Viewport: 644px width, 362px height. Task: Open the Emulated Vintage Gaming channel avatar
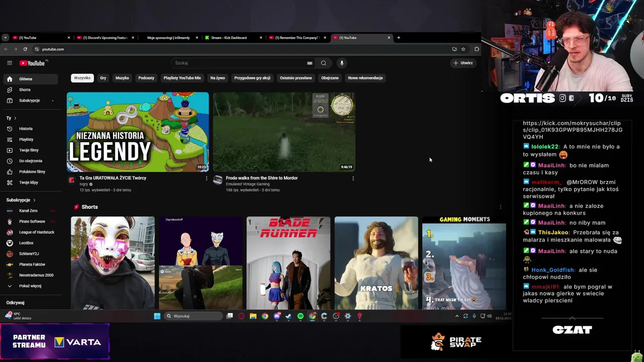(x=217, y=180)
